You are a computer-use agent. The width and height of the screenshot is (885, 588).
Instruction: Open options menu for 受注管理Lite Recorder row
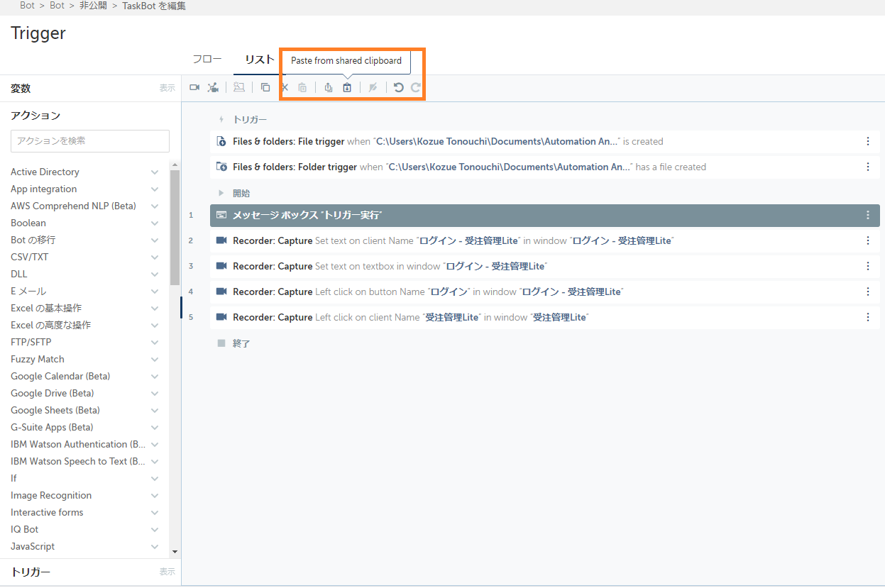click(x=867, y=317)
